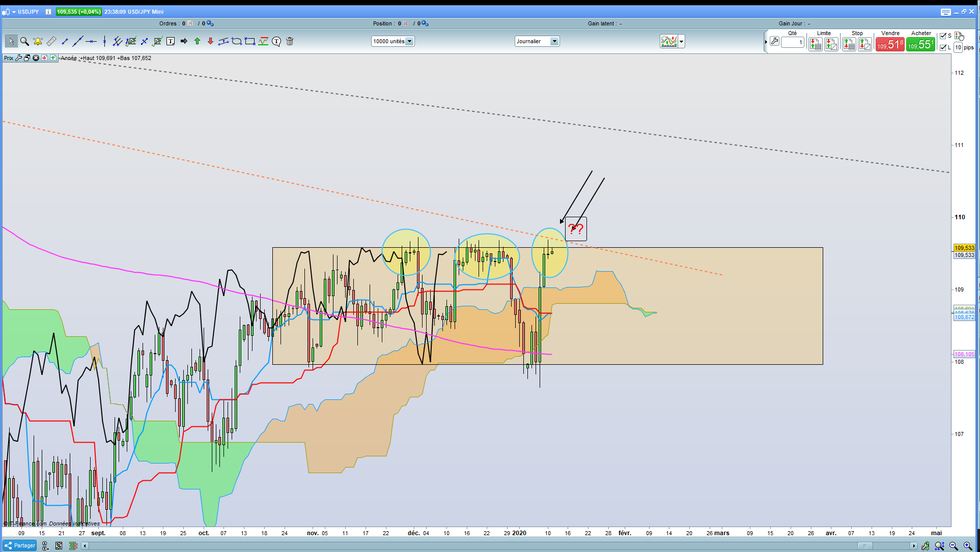Select the parallel channel drawing tool
The image size is (980, 552).
click(223, 41)
